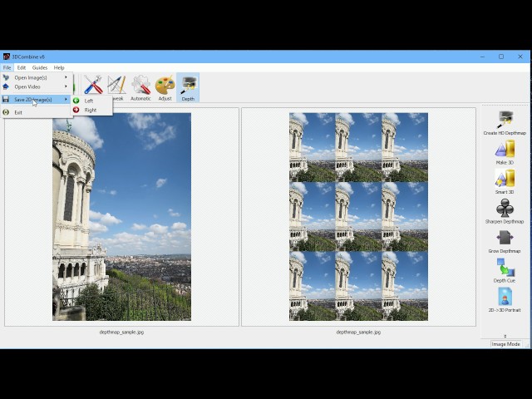The width and height of the screenshot is (532, 399).
Task: Click the green Left arrow icon
Action: 76,101
